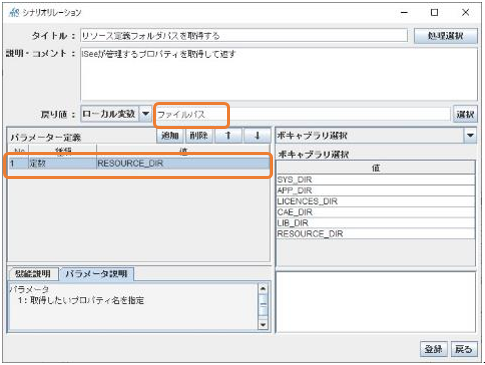Image resolution: width=485 pixels, height=365 pixels.
Task: Click the 戻る button
Action: click(x=464, y=349)
